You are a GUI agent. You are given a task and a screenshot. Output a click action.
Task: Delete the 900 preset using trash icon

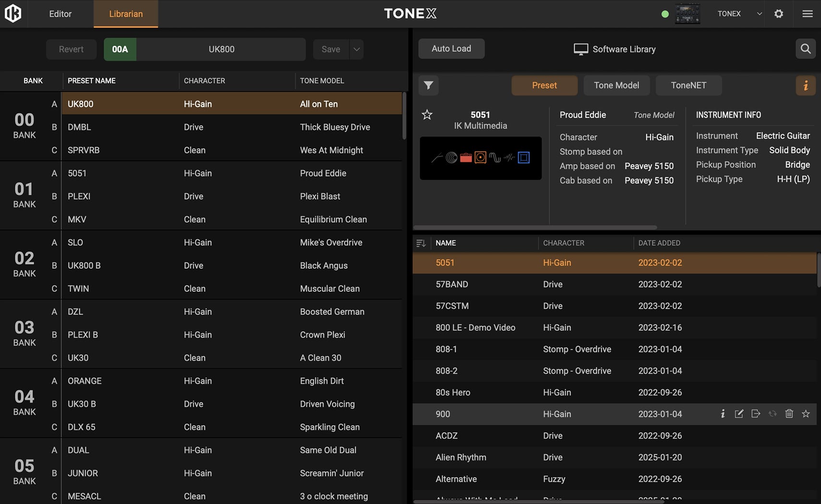789,414
